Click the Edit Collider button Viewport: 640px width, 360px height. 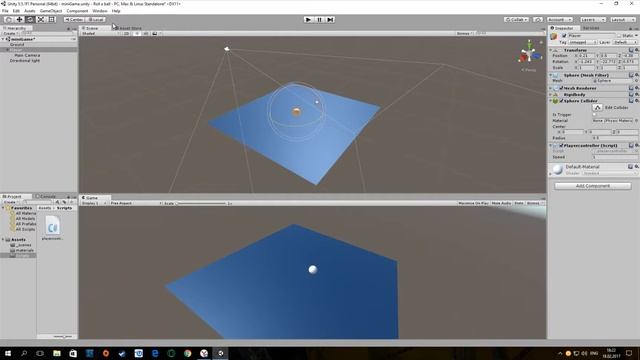click(x=598, y=107)
